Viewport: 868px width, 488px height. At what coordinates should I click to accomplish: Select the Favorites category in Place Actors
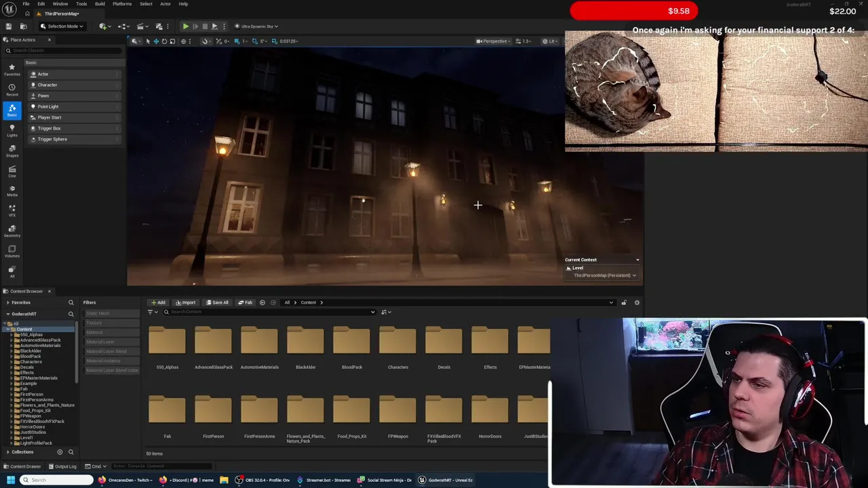(12, 70)
